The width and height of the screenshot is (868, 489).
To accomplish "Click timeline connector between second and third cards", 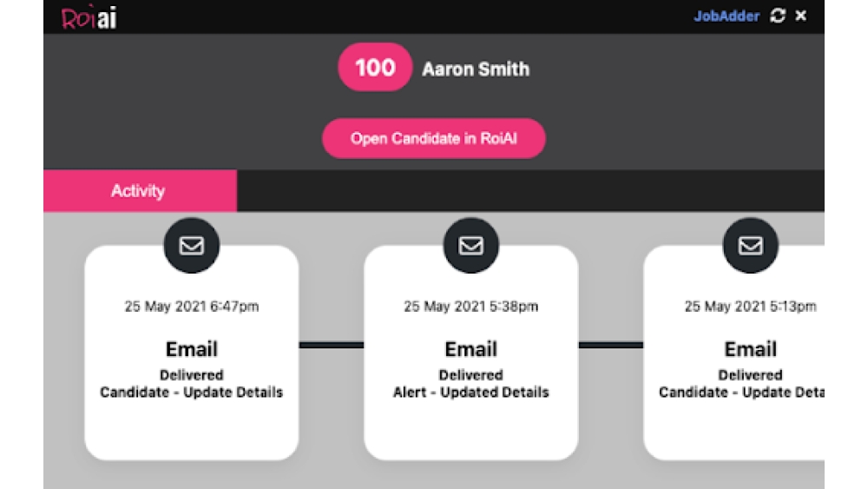I will click(611, 346).
